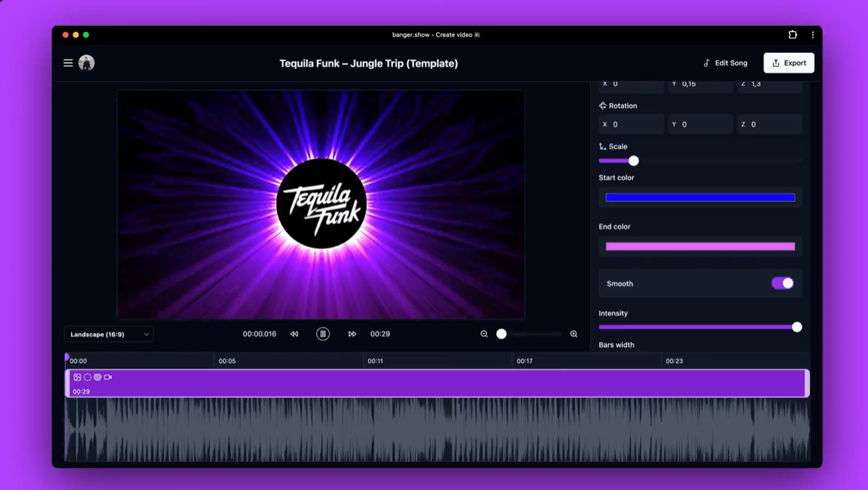Viewport: 868px width, 490px height.
Task: Click the Rotation Z input field
Action: (x=769, y=124)
